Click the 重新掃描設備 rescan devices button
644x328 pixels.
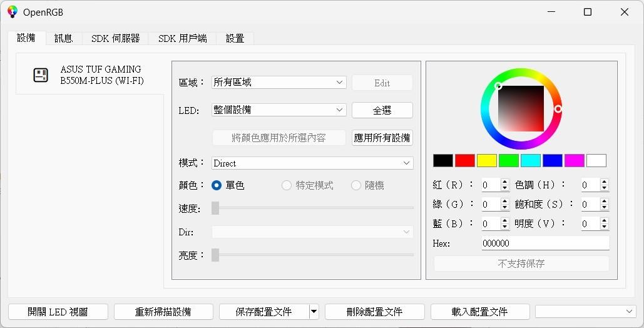(x=163, y=312)
